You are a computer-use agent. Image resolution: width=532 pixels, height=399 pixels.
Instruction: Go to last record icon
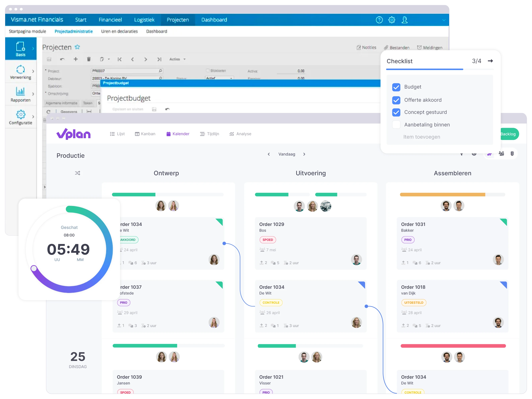(x=159, y=59)
